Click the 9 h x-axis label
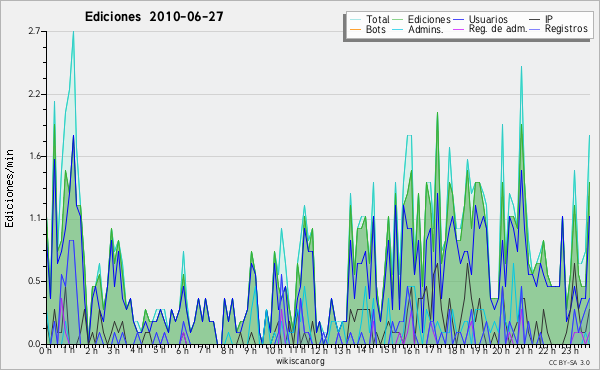The image size is (600, 370). pos(250,350)
